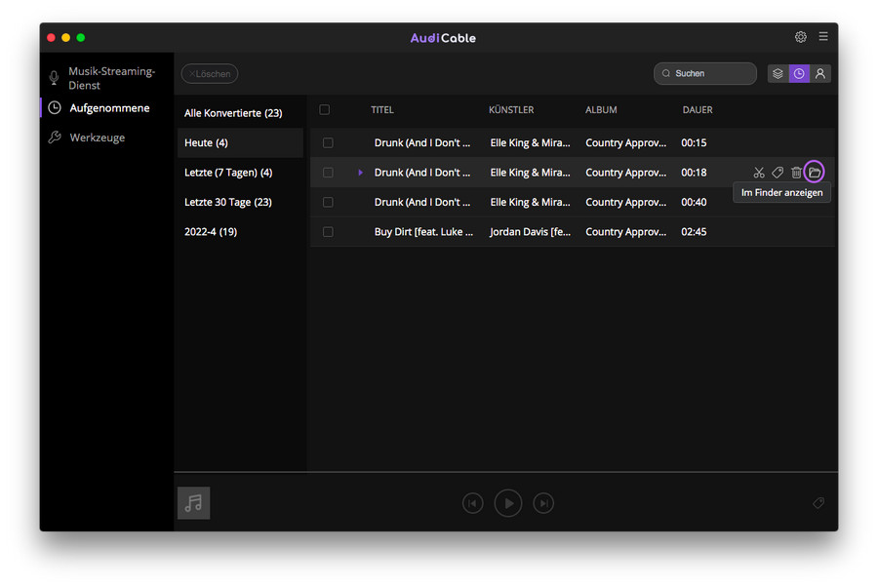This screenshot has width=878, height=588.
Task: Sort by the ALBUM column header
Action: coord(601,109)
